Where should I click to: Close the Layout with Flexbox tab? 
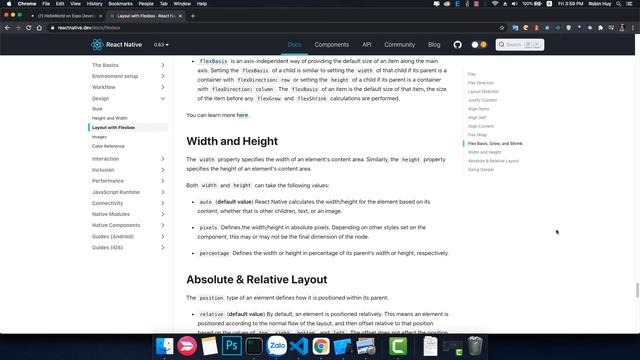click(x=180, y=16)
